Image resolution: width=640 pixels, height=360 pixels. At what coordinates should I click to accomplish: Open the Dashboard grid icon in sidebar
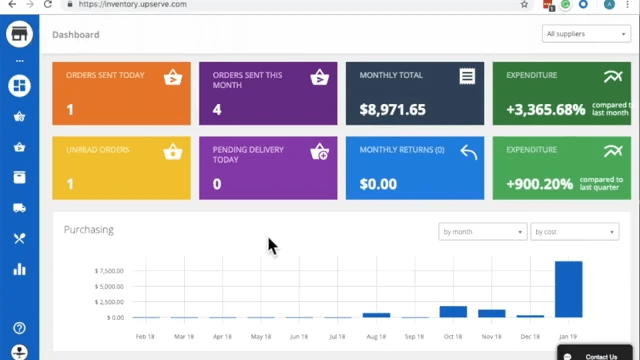(x=19, y=86)
